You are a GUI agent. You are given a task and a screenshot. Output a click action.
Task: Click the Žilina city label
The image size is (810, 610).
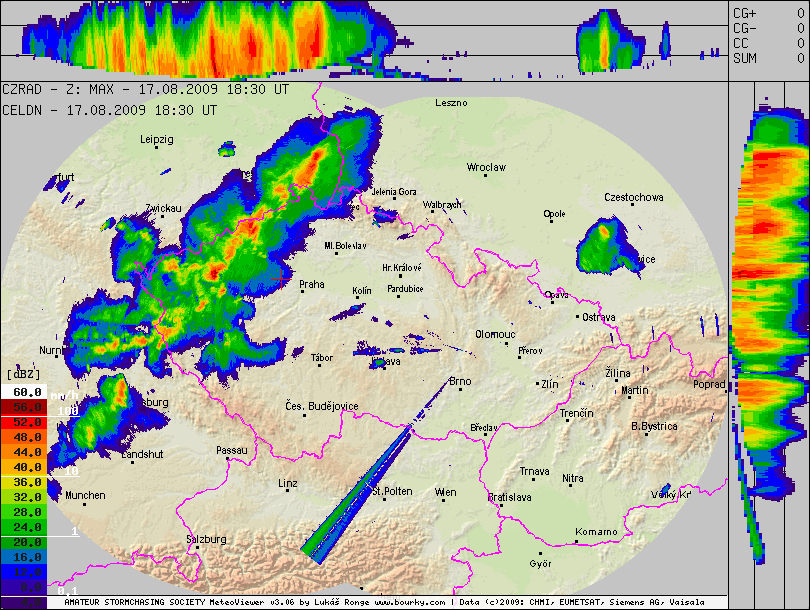[618, 373]
